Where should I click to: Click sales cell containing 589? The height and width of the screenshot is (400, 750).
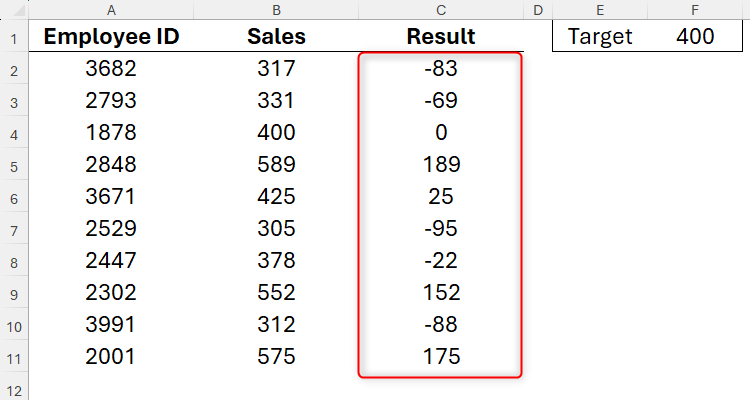(276, 165)
